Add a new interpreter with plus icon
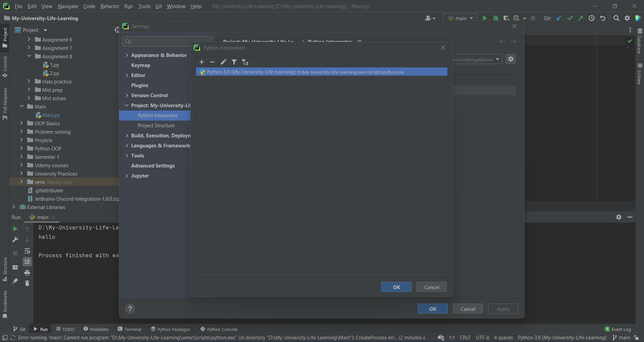644x342 pixels. (202, 62)
